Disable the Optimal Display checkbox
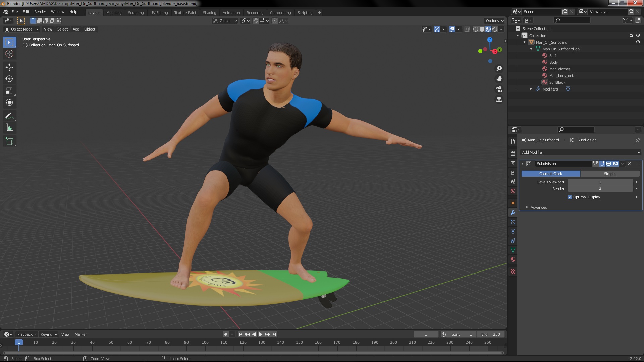The width and height of the screenshot is (644, 362). [570, 197]
